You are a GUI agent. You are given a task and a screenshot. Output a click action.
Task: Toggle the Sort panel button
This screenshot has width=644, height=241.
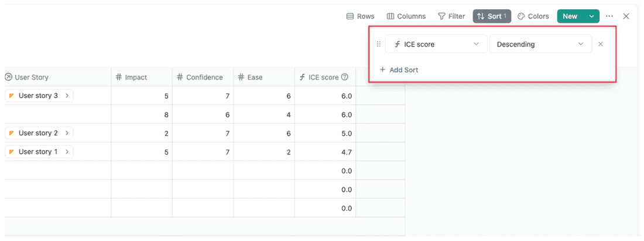(492, 16)
